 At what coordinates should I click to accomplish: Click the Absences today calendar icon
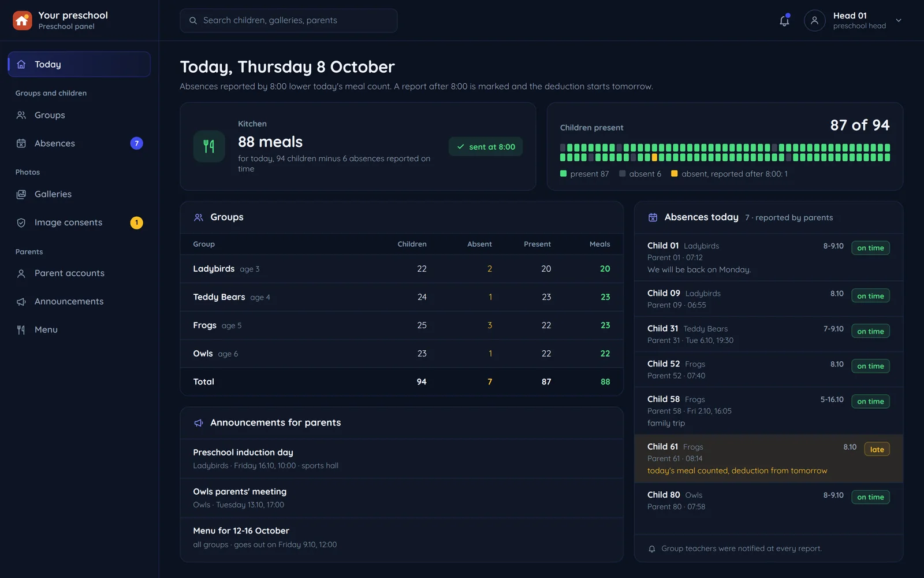click(x=653, y=217)
